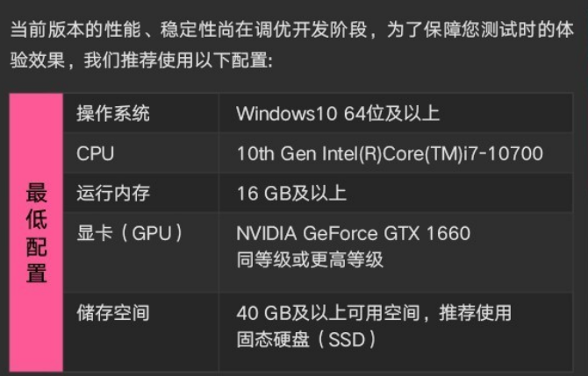Click the first line of the intro paragraph
Viewport: 588px width, 376px height.
click(293, 32)
